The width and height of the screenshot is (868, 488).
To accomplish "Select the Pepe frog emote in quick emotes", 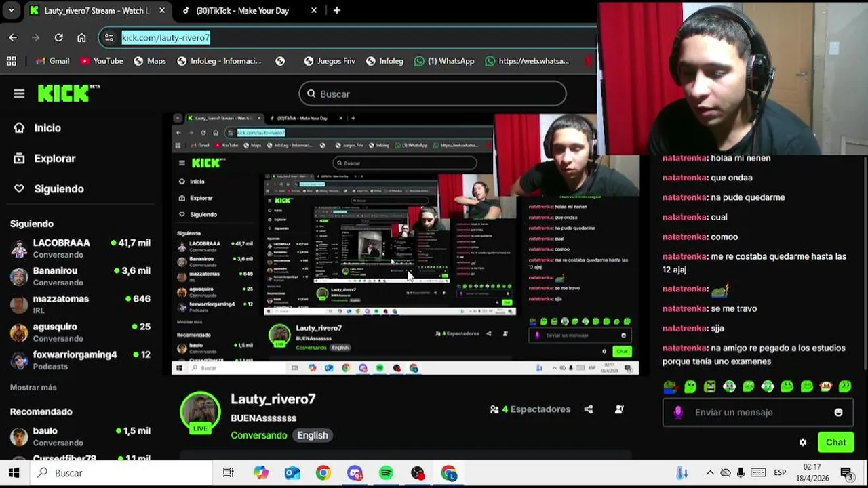I will [670, 387].
